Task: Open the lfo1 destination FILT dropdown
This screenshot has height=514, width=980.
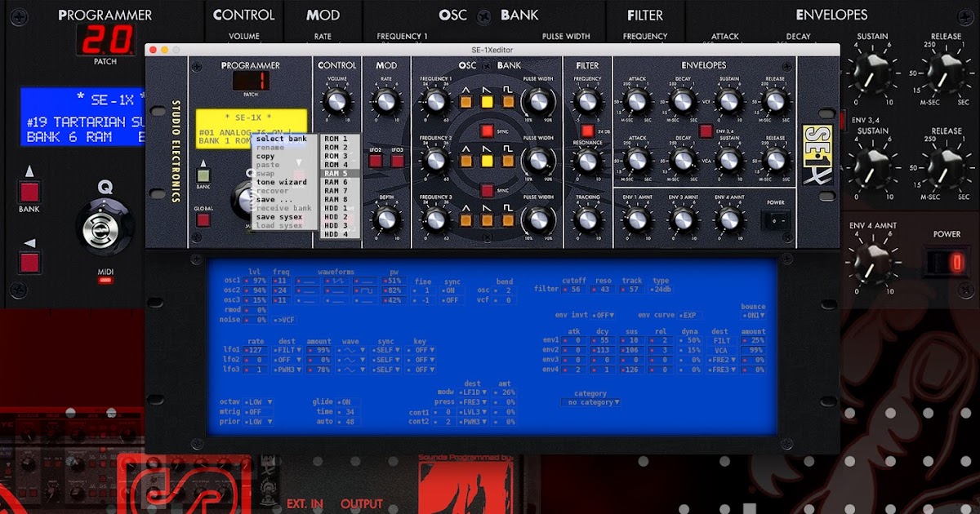Action: point(287,350)
